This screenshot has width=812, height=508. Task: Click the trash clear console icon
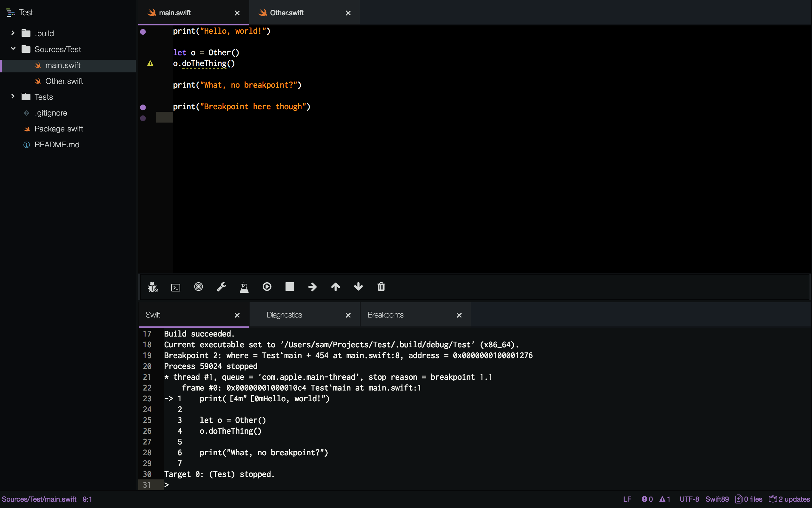(381, 287)
